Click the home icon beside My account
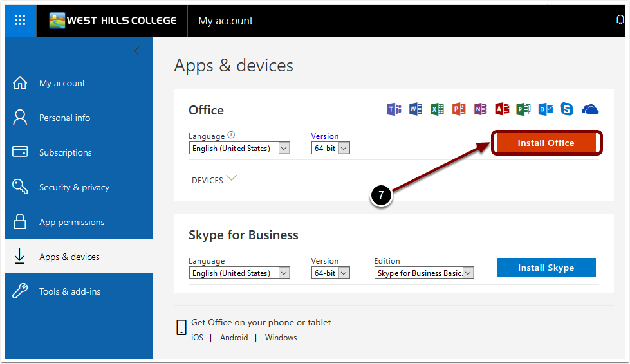 (20, 83)
